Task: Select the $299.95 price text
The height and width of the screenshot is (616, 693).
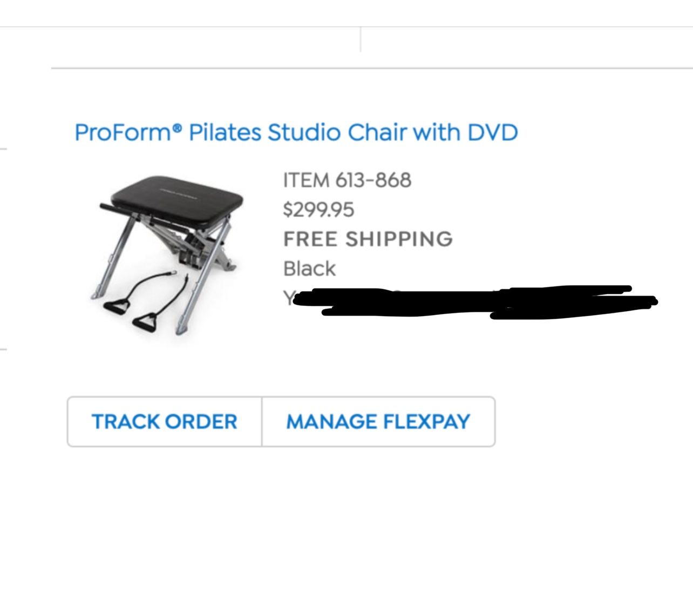Action: coord(318,209)
